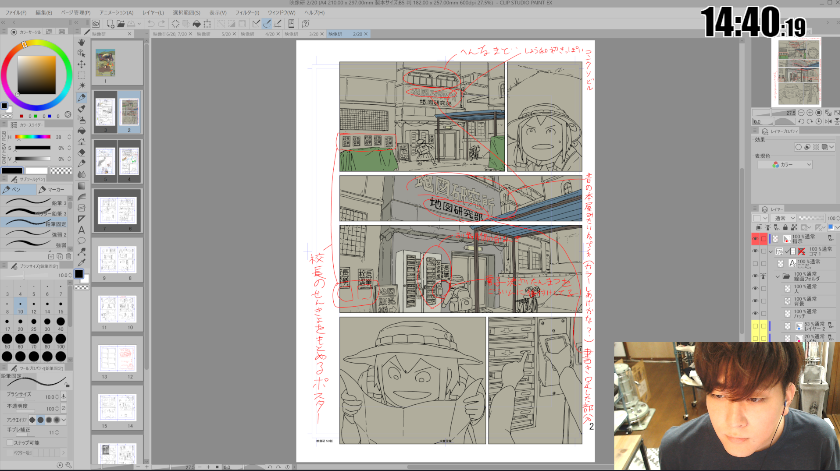Open the blending mode 通常 dropdown
This screenshot has width=840, height=471.
pyautogui.click(x=783, y=218)
